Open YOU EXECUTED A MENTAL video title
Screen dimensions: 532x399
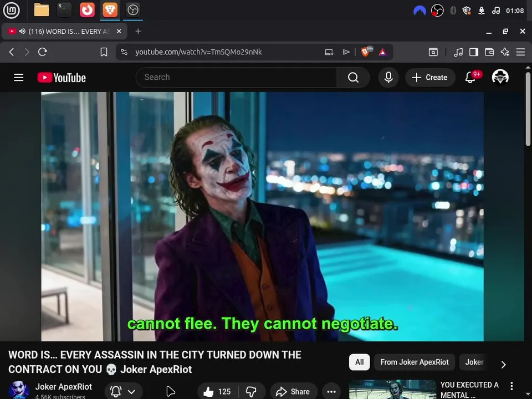pos(469,390)
